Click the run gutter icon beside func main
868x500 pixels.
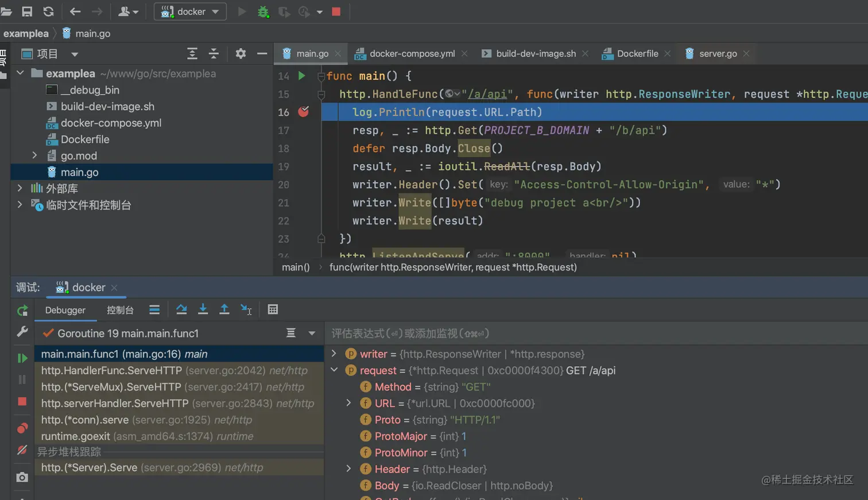pos(301,76)
